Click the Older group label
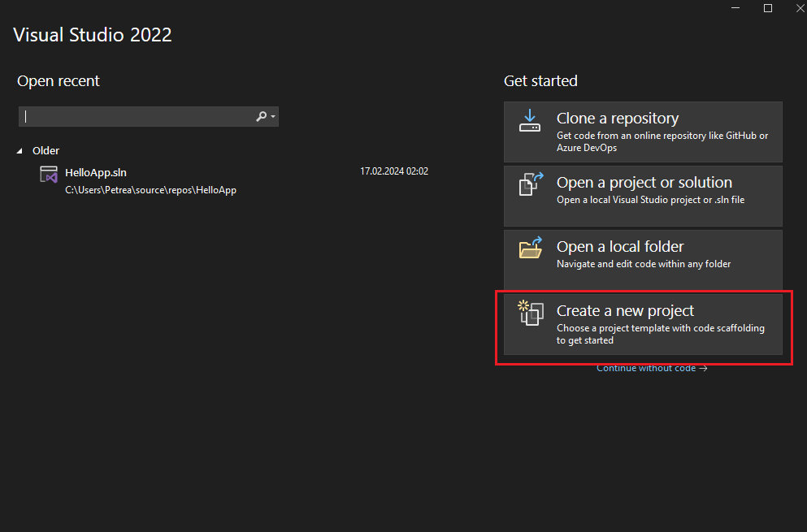Viewport: 807px width, 532px height. 46,151
